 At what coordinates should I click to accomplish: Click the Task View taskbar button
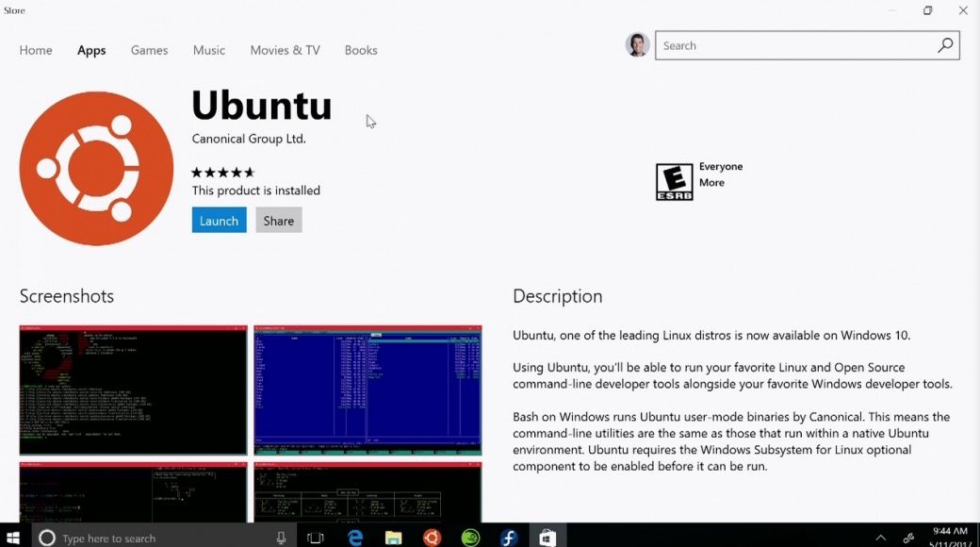click(316, 538)
